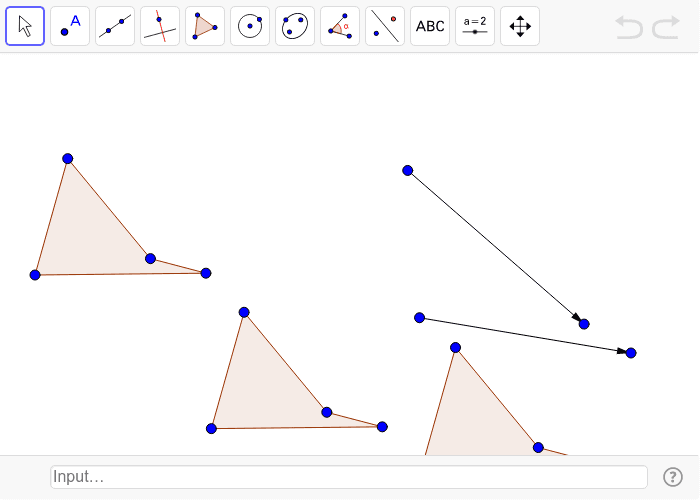700x500 pixels.
Task: Select the Polygon tool
Action: coord(205,26)
